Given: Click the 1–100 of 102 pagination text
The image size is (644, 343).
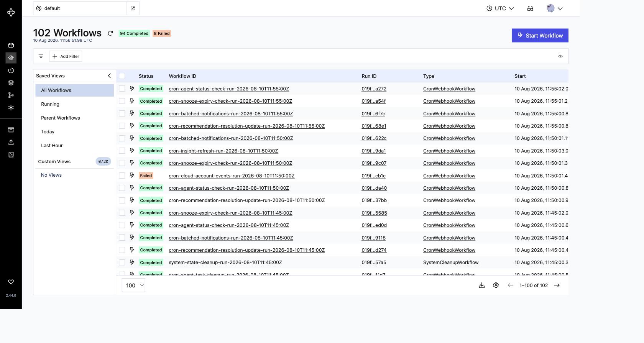Looking at the screenshot, I should click(x=534, y=286).
